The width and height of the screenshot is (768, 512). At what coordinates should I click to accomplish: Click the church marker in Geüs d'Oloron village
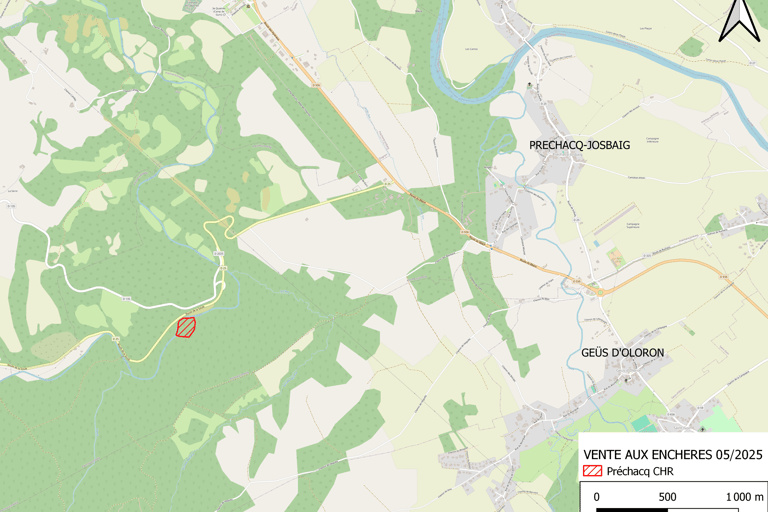(626, 380)
